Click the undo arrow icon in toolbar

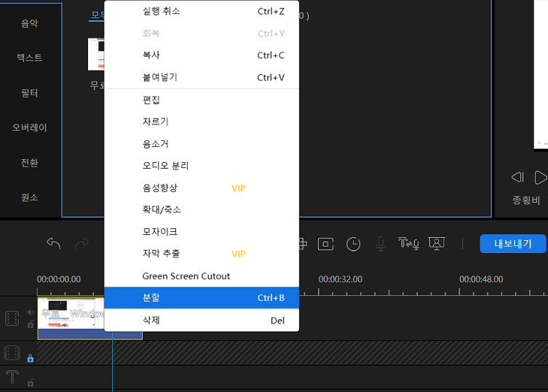pos(54,244)
